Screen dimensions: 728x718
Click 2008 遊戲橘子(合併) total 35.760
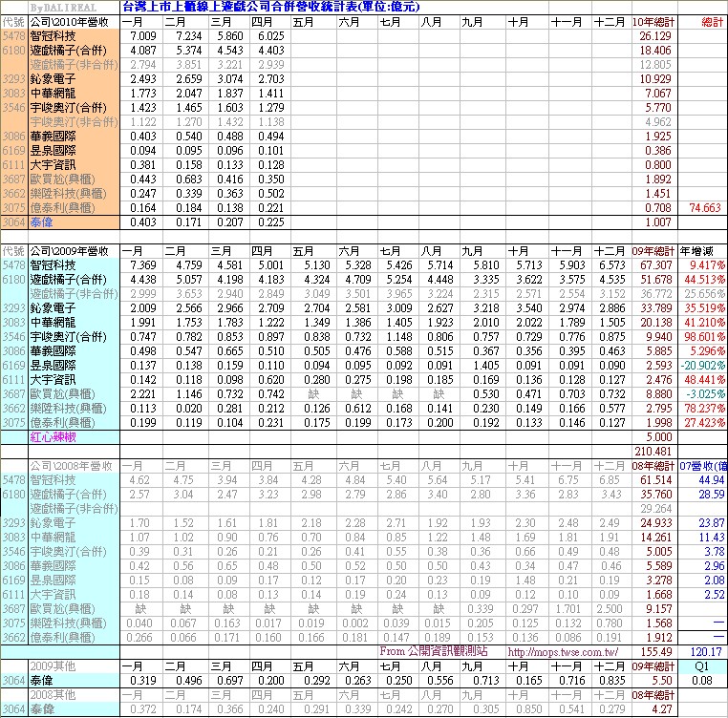coord(656,495)
